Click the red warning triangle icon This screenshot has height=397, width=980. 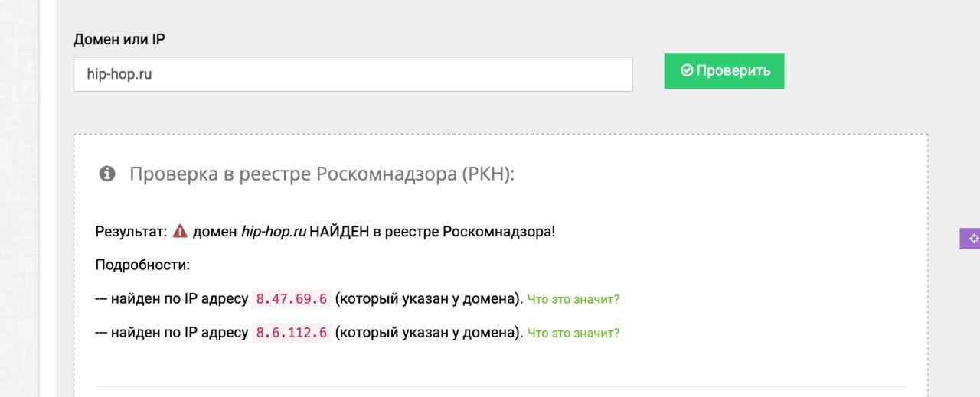(180, 231)
